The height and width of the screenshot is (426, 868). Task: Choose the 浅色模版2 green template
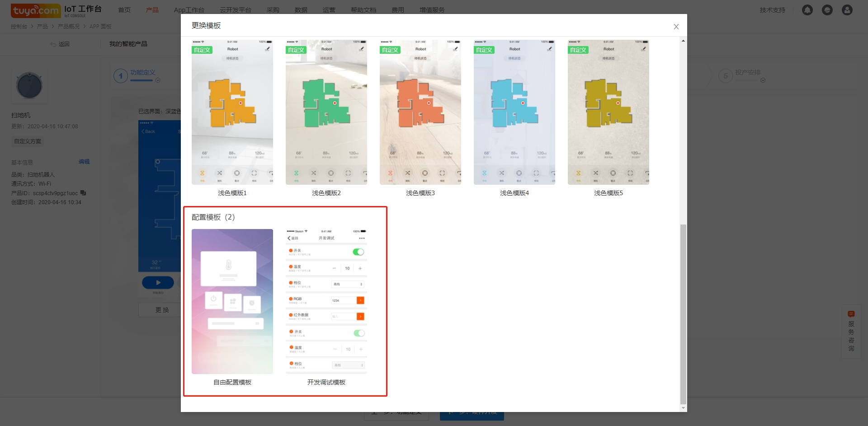pyautogui.click(x=326, y=112)
